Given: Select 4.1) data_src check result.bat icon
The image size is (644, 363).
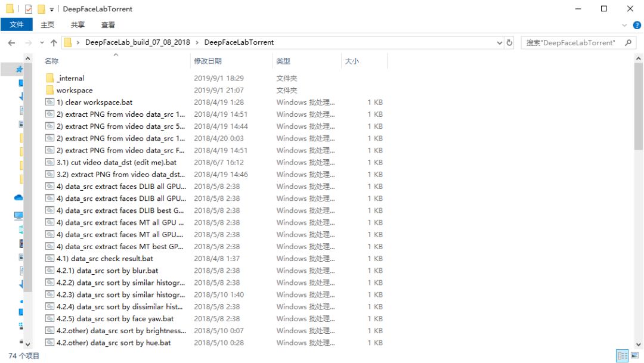Looking at the screenshot, I should click(x=49, y=258).
